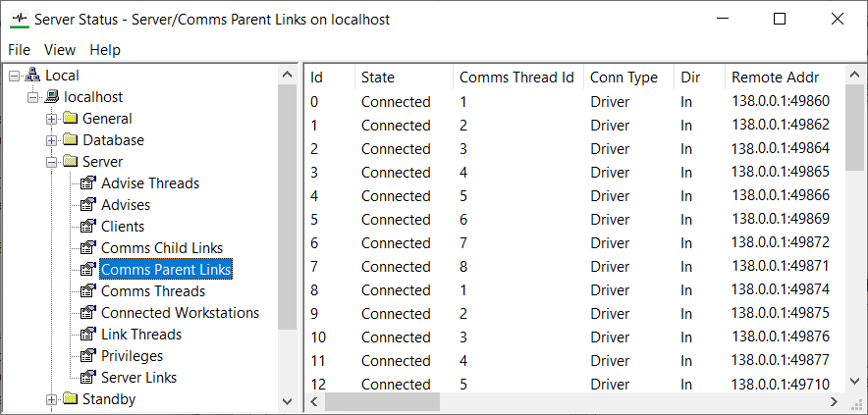Click the Clients node icon

(x=88, y=227)
